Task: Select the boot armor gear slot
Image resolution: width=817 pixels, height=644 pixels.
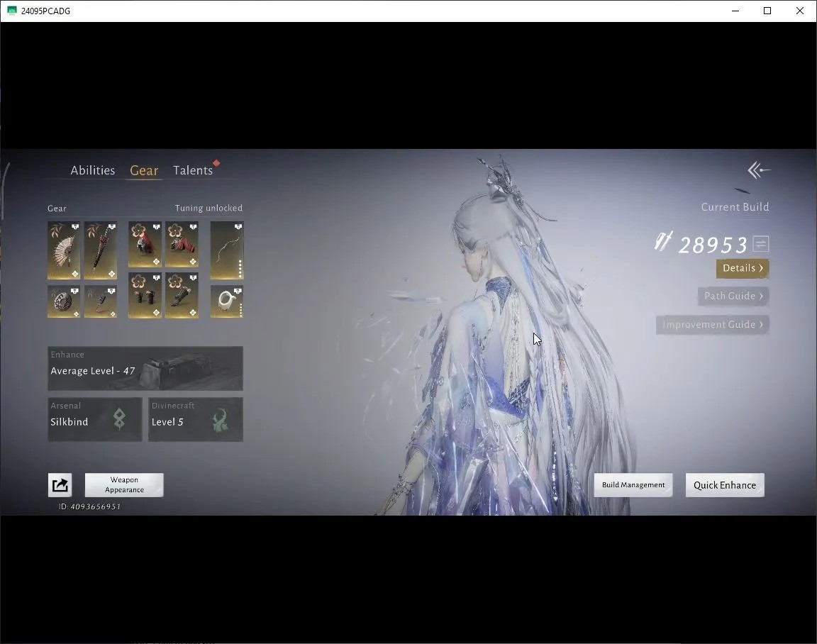Action: click(182, 295)
